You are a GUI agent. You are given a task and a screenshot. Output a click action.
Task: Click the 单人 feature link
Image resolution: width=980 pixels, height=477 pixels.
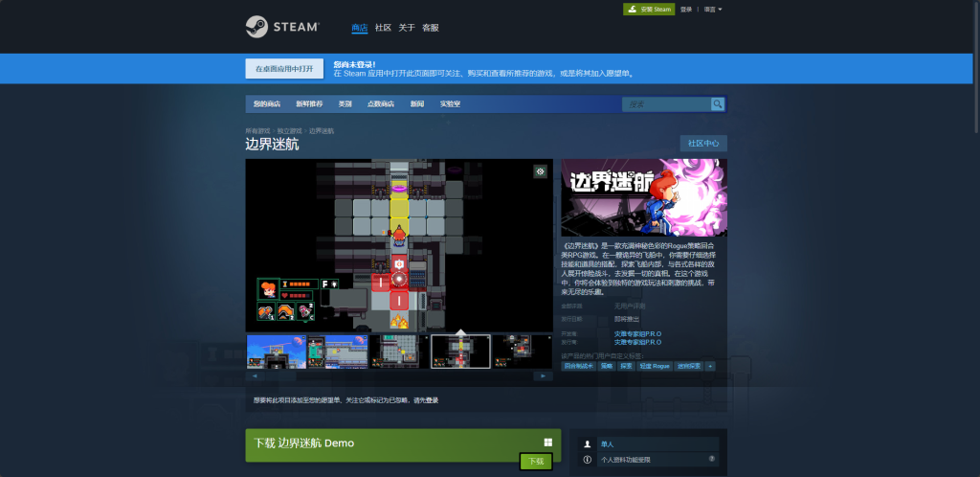tap(608, 444)
